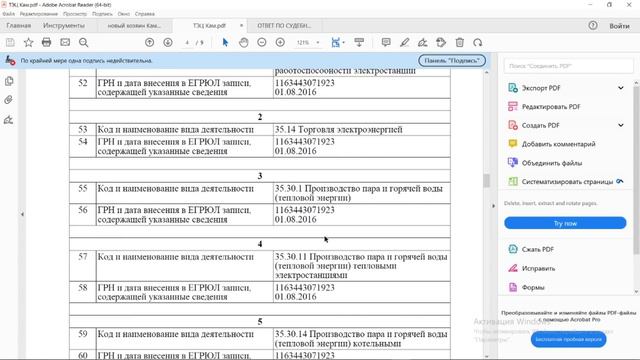Screen dimensions: 640x360
Task: Switch to the 'новый хозяин Кам...' document tab
Action: coord(135,26)
